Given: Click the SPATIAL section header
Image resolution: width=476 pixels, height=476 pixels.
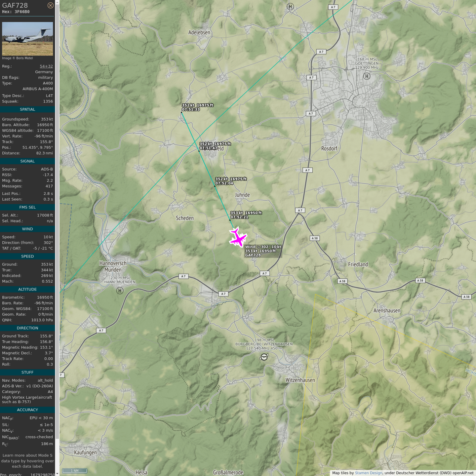Looking at the screenshot, I should click(x=27, y=109).
